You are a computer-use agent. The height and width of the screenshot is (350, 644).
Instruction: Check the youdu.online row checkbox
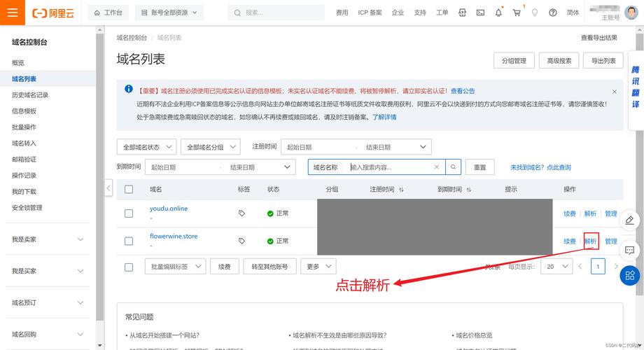coord(129,213)
